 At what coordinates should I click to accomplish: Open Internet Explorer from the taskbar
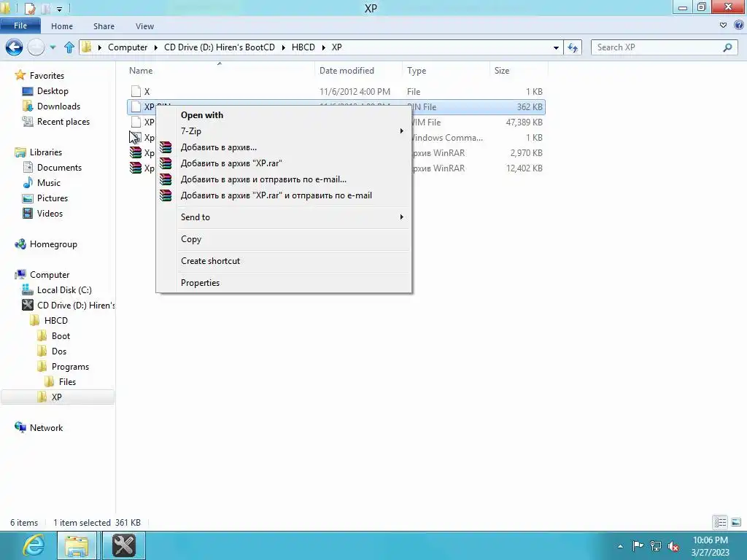(x=34, y=545)
